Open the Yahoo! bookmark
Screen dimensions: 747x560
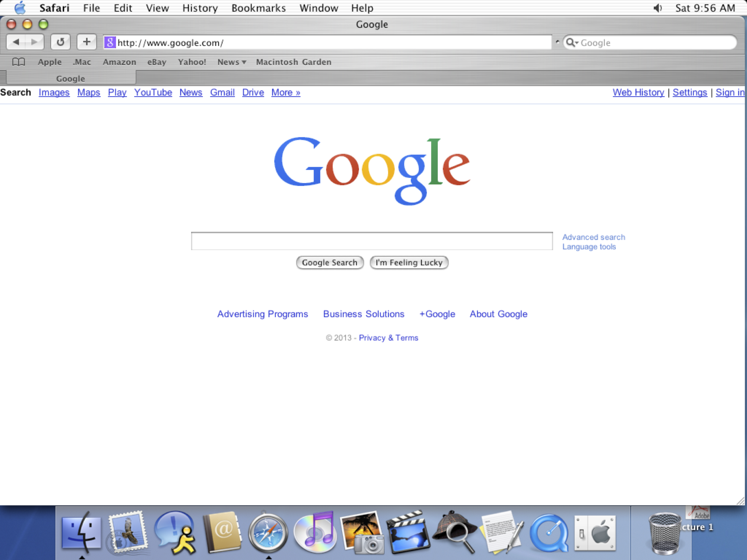click(x=192, y=62)
